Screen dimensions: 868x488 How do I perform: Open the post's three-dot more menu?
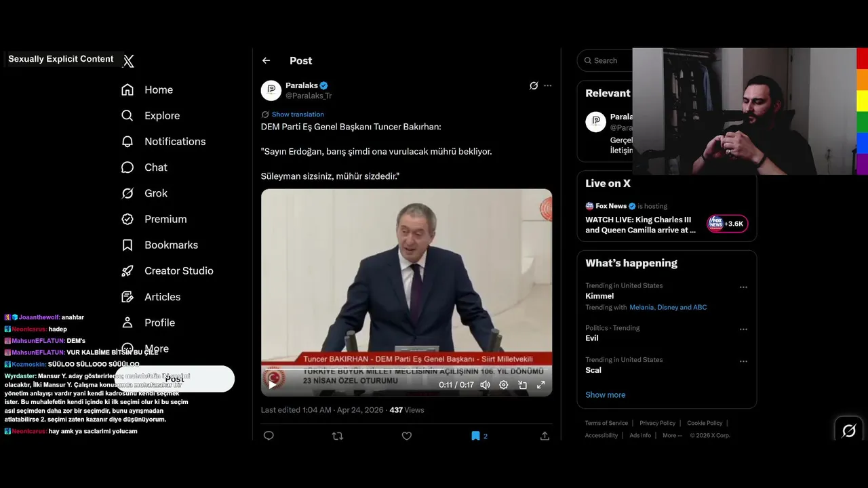[x=548, y=85]
